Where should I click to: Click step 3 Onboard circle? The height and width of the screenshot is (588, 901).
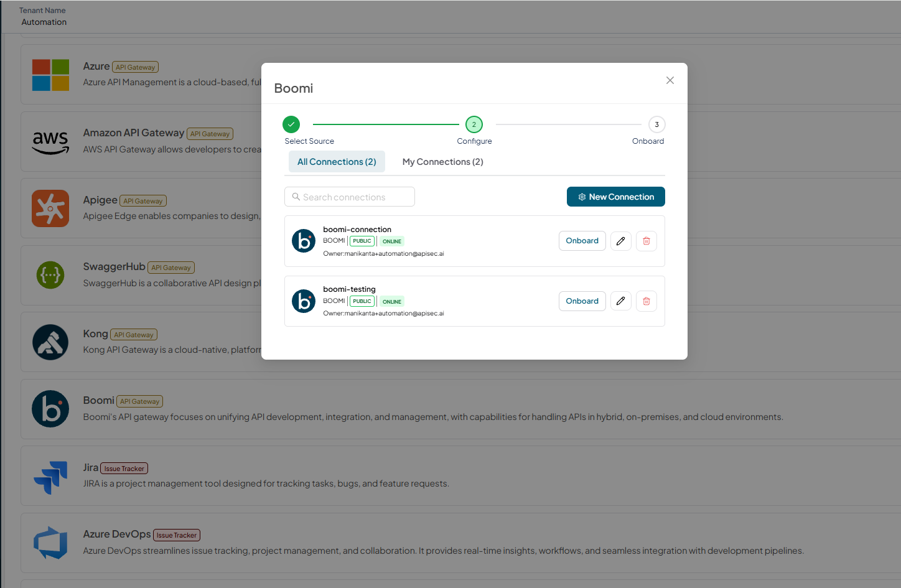point(657,124)
